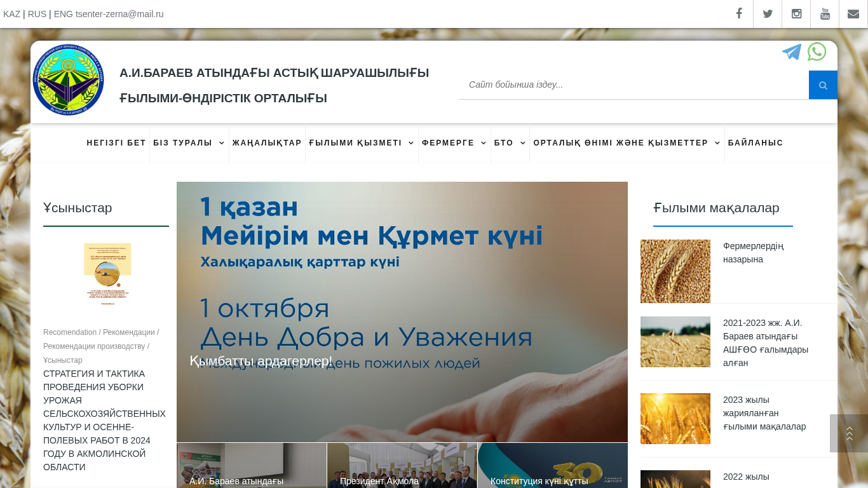Click the scroll-to-top arrows button
The height and width of the screenshot is (488, 868).
849,433
